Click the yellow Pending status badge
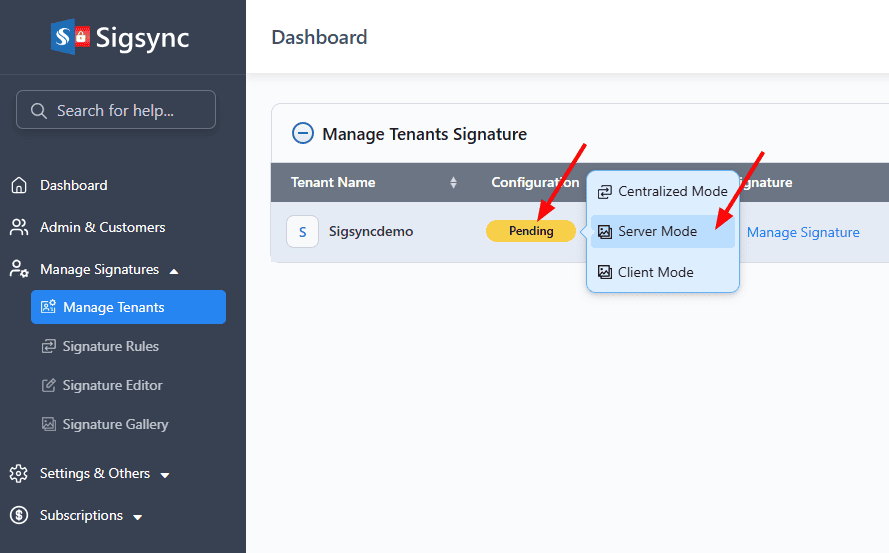Viewport: 889px width, 553px height. 530,231
